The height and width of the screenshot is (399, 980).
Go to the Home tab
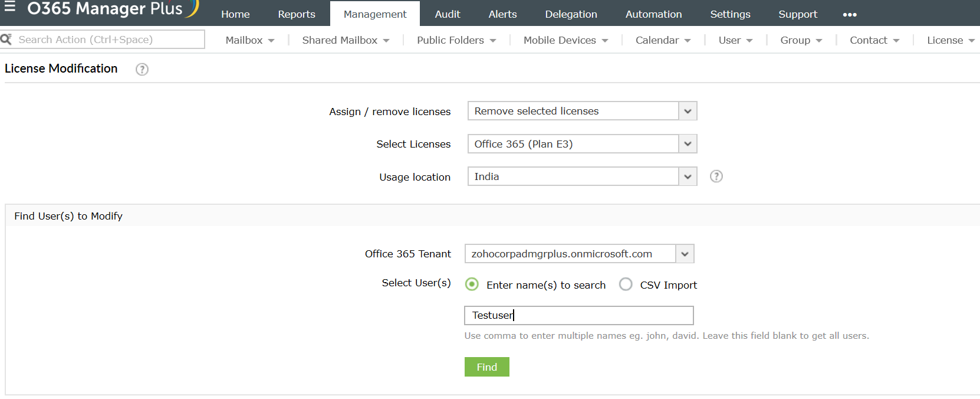235,14
